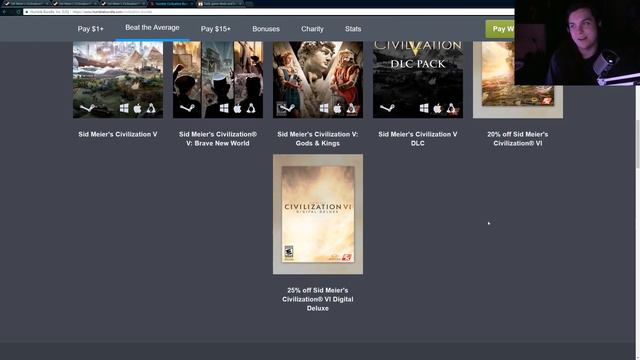Screen dimensions: 640x360
Task: Click '25% off Civilization® VI Digital Deluxe' text
Action: click(x=318, y=299)
